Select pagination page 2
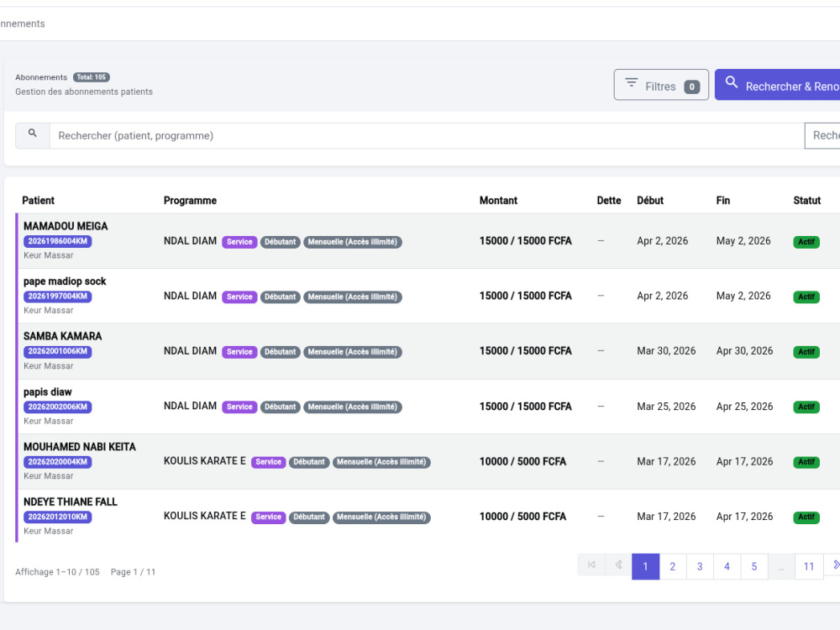The image size is (840, 630). tap(673, 566)
